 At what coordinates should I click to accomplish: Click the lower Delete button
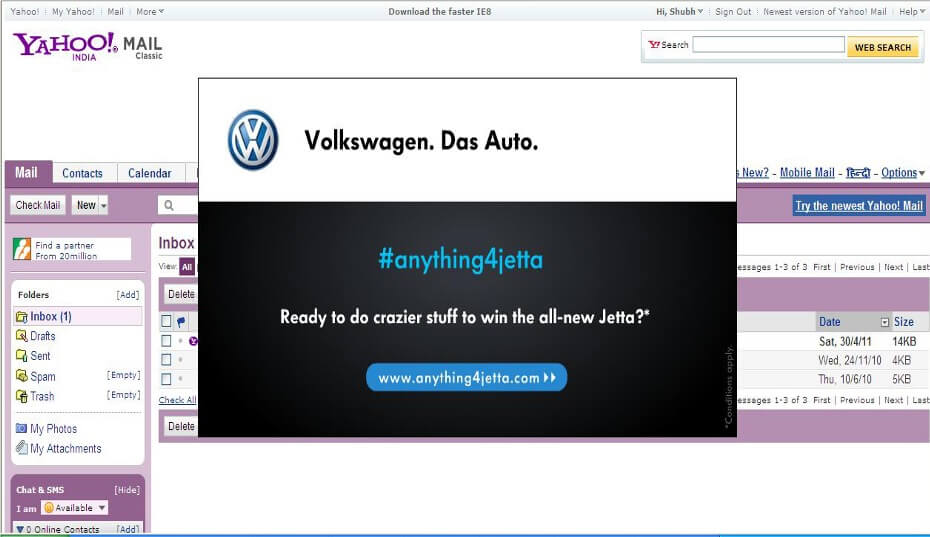(181, 426)
